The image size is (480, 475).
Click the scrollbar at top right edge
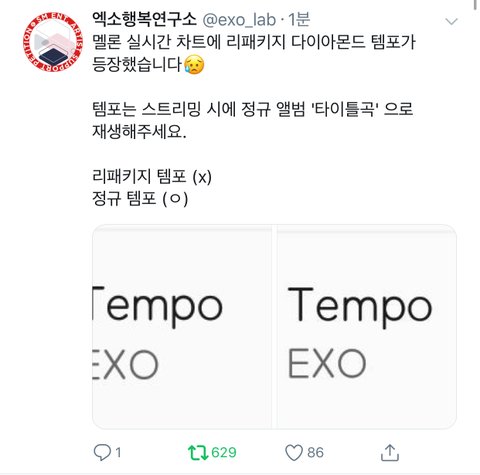point(477,5)
